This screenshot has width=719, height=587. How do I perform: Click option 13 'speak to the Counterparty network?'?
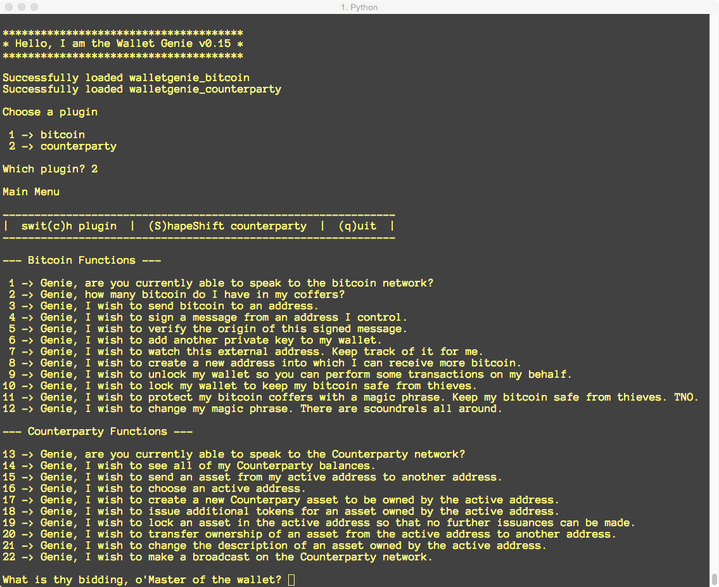(x=234, y=454)
